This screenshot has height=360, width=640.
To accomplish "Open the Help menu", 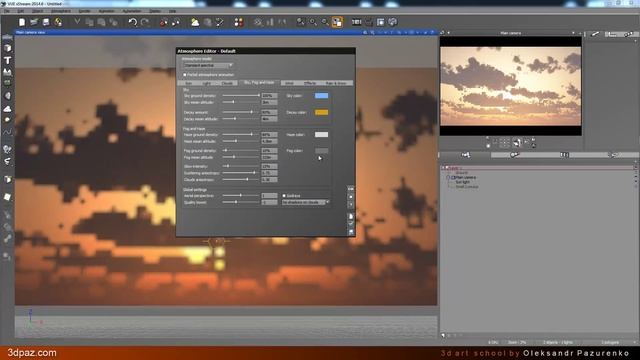I will coord(173,11).
